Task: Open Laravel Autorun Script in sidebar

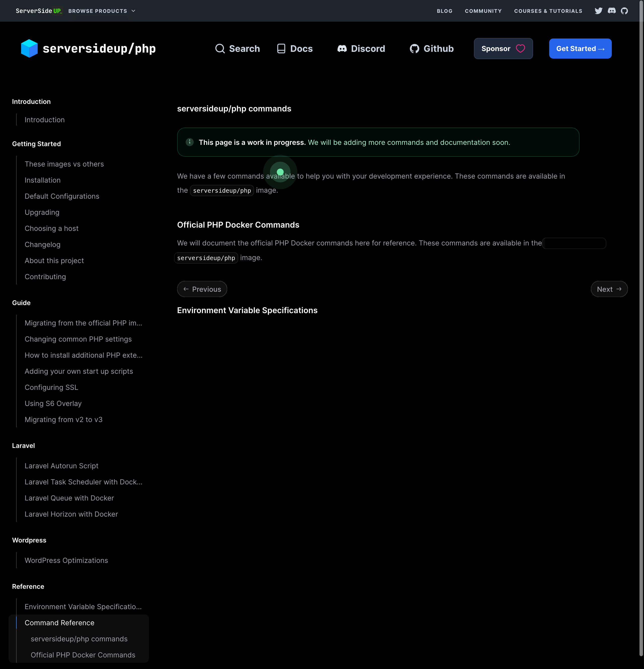Action: [61, 466]
